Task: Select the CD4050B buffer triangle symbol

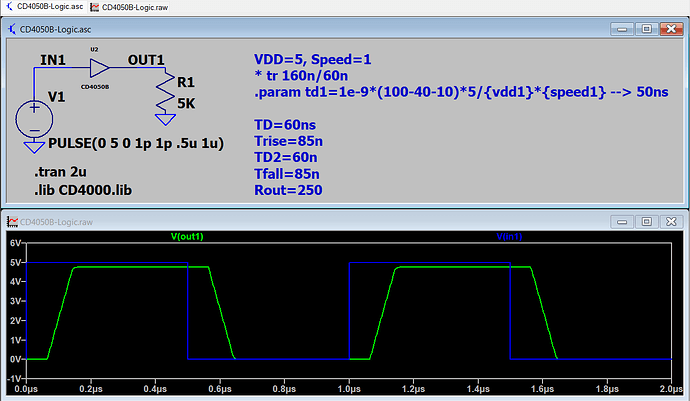Action: point(99,68)
